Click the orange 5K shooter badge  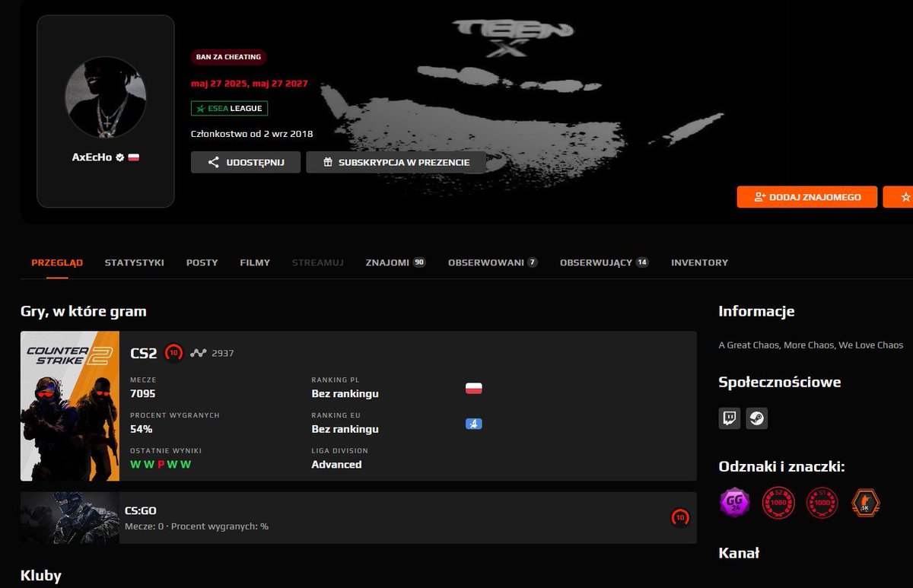click(865, 503)
